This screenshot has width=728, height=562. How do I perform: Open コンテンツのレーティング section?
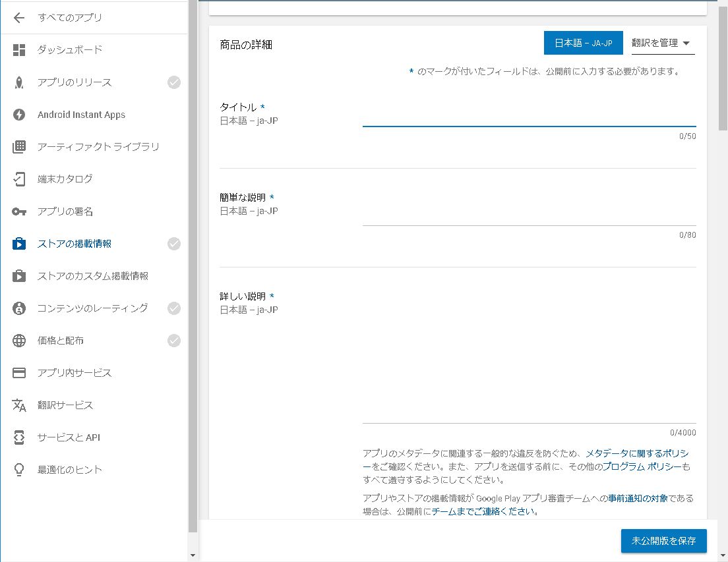[92, 308]
